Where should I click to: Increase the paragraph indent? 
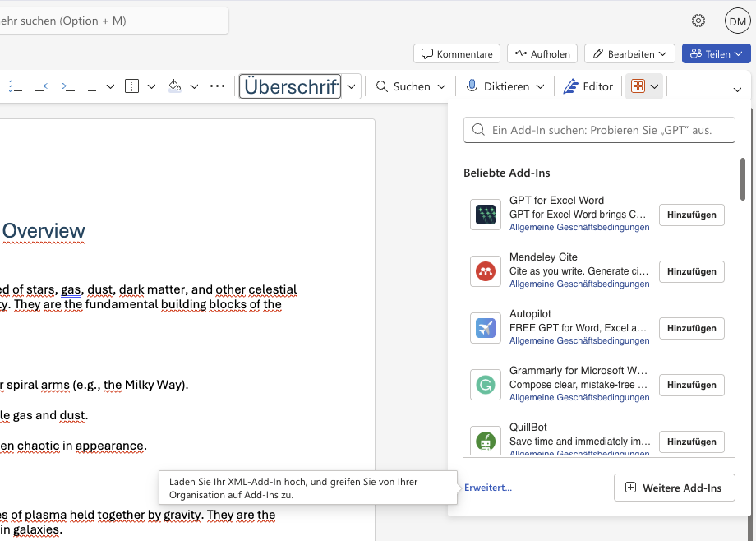tap(68, 86)
